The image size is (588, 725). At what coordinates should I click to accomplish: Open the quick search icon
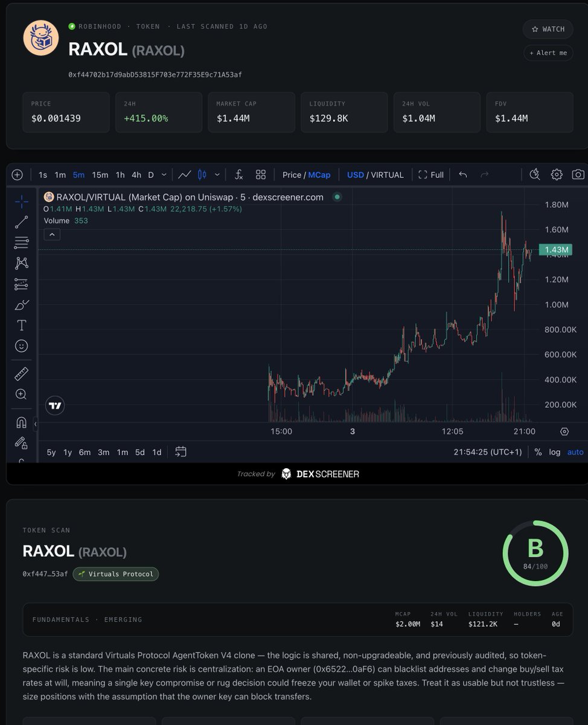[535, 175]
